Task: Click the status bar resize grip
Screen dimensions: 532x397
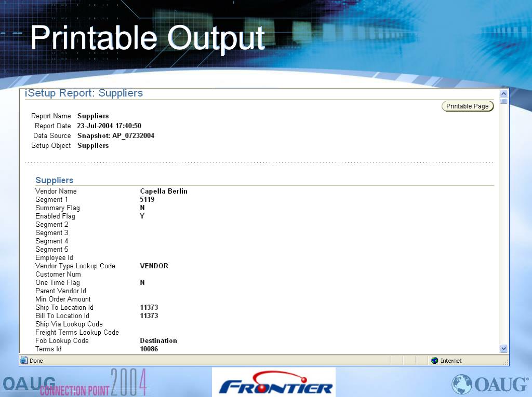Action: (506, 362)
